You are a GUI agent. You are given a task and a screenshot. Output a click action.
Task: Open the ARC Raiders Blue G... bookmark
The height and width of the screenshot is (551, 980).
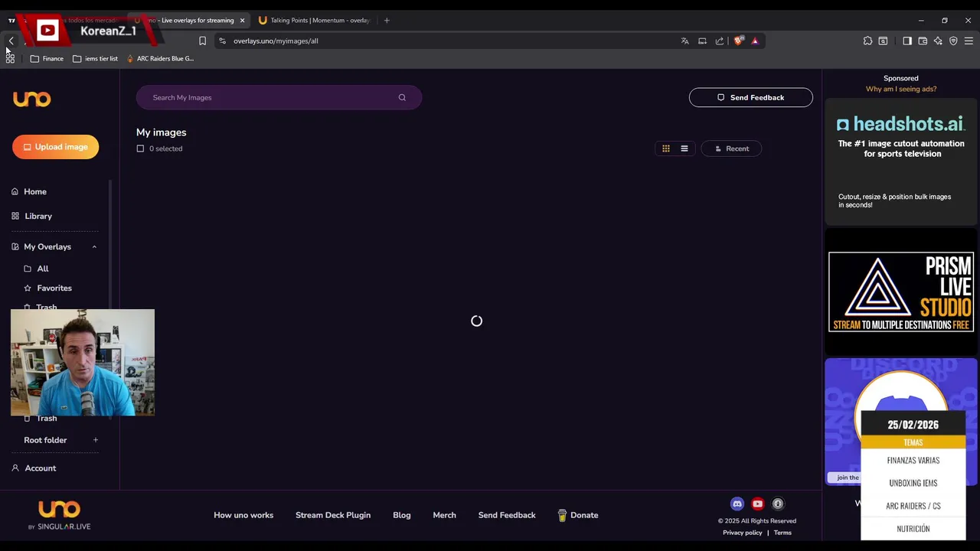(160, 58)
